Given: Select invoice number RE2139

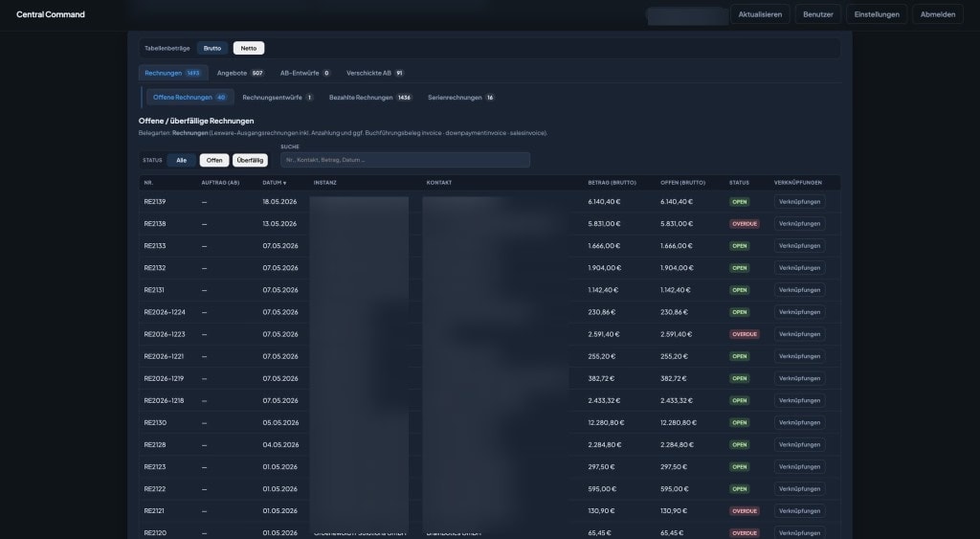Looking at the screenshot, I should (155, 202).
